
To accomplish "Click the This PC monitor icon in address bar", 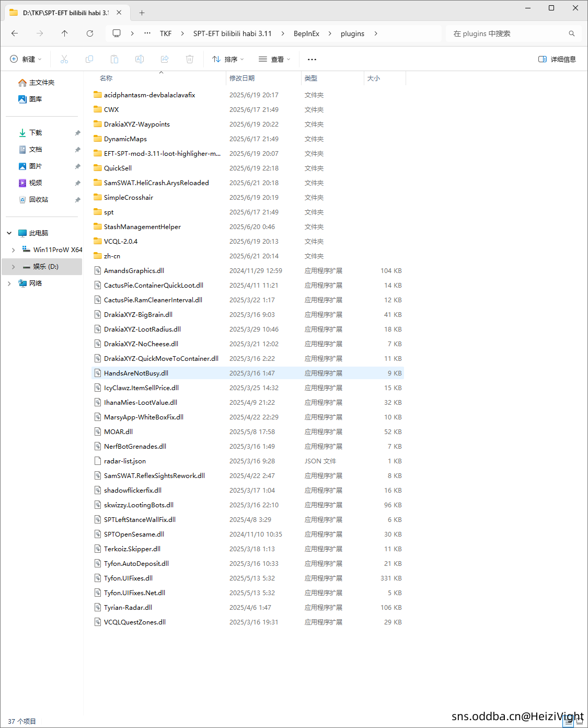I will coord(117,33).
